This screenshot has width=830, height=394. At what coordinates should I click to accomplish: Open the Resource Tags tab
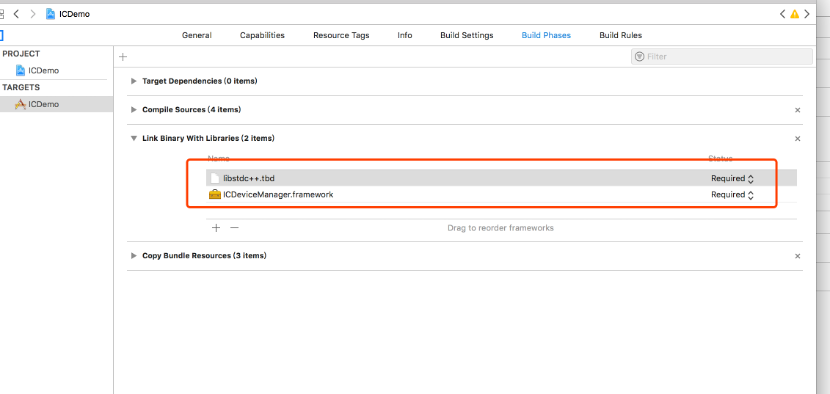(x=341, y=35)
